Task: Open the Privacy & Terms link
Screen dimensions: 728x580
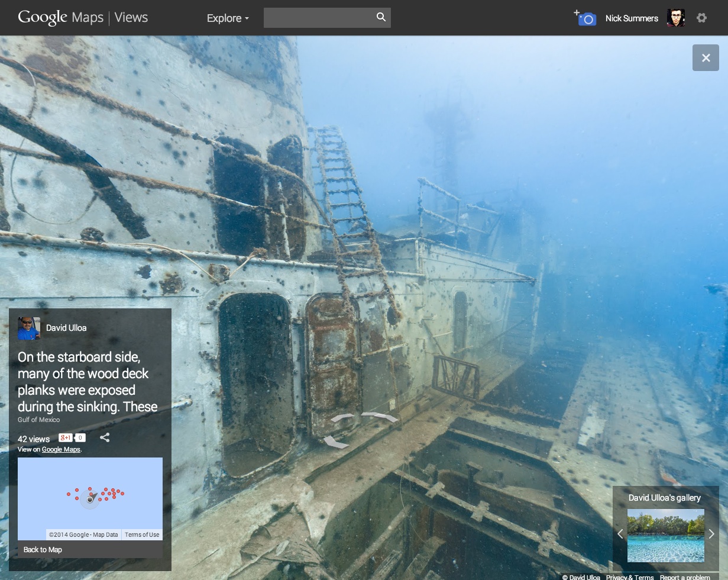Action: tap(630, 577)
